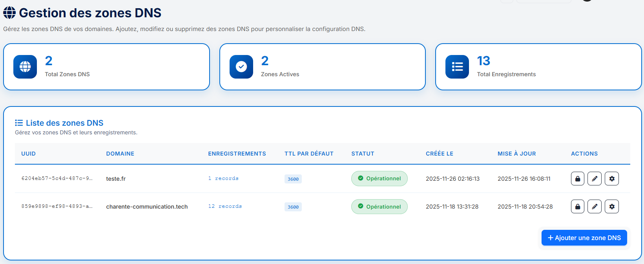Viewport: 644px width, 264px height.
Task: Click the 3600 TTL badge for charente-communication.tech
Action: [x=293, y=207]
